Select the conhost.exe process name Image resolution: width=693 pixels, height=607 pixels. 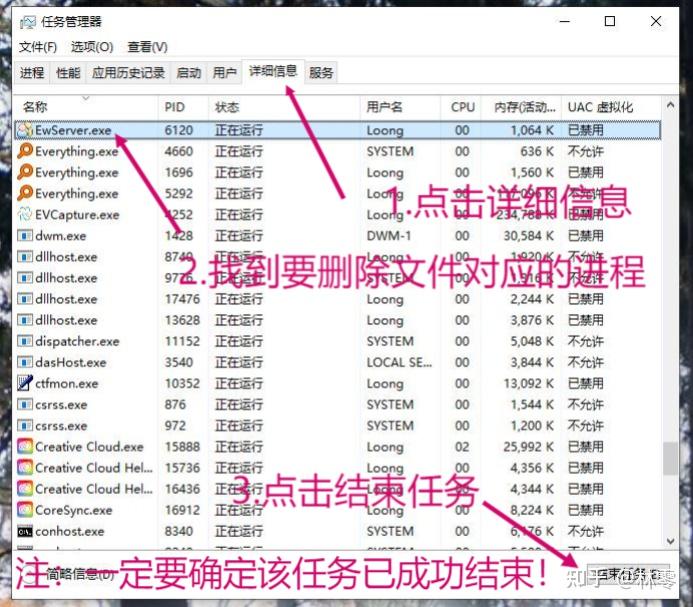(x=70, y=531)
